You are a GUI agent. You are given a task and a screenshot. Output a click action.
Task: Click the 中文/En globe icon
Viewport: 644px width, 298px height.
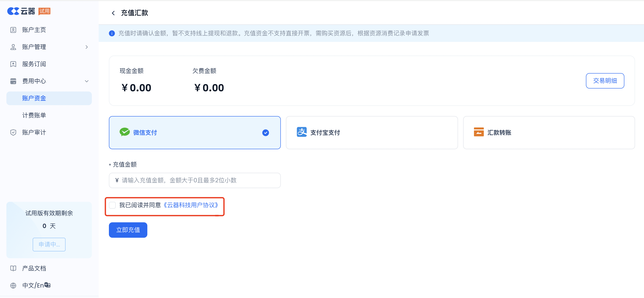click(x=13, y=285)
